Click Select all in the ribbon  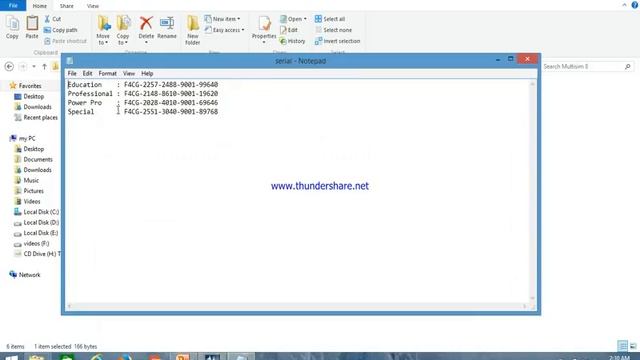pos(330,19)
